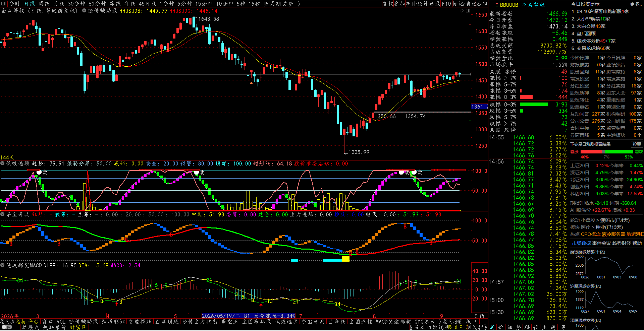Zoom in chart with plus button
Screen dimensions: 644x331
point(475,322)
